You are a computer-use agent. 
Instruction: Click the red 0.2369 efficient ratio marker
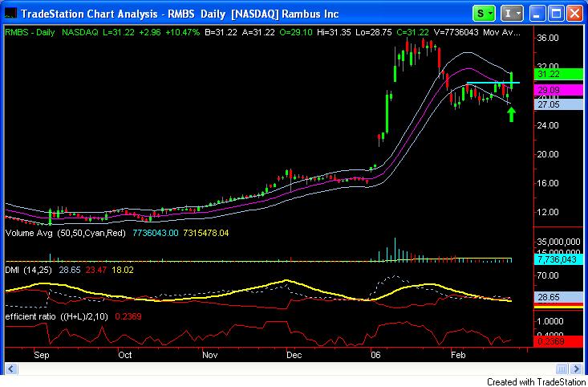[x=559, y=341]
